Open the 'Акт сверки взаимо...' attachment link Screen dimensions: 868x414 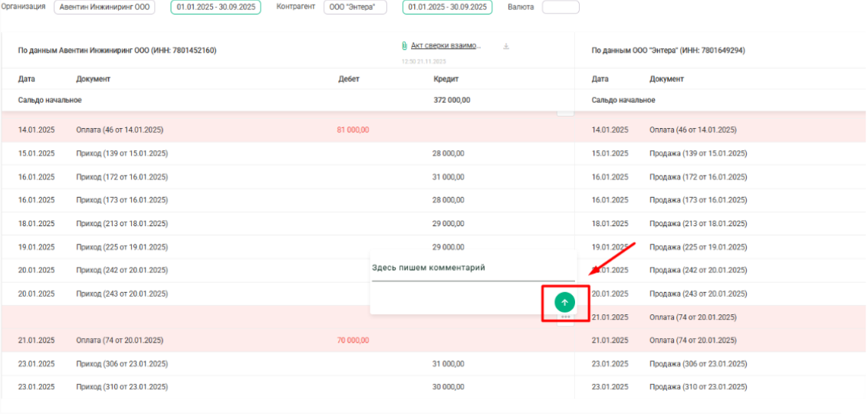[x=446, y=45]
